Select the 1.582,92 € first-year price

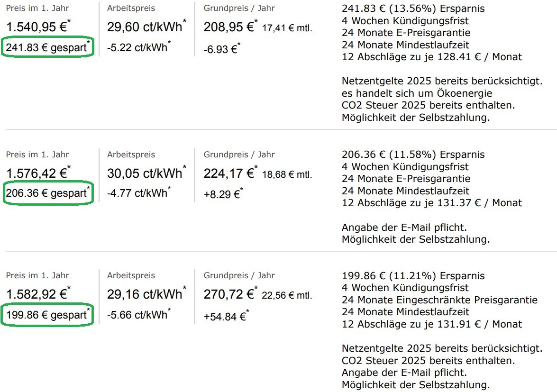(x=38, y=294)
